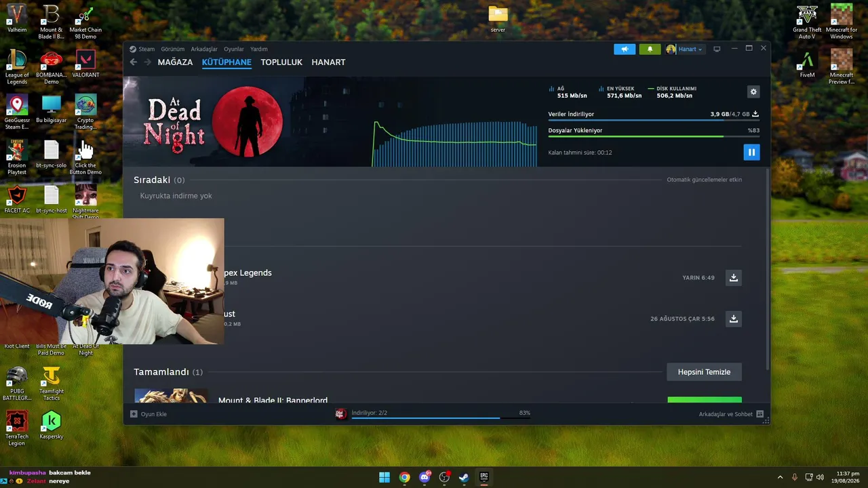Open the Windows Start menu
868x488 pixels.
point(384,477)
